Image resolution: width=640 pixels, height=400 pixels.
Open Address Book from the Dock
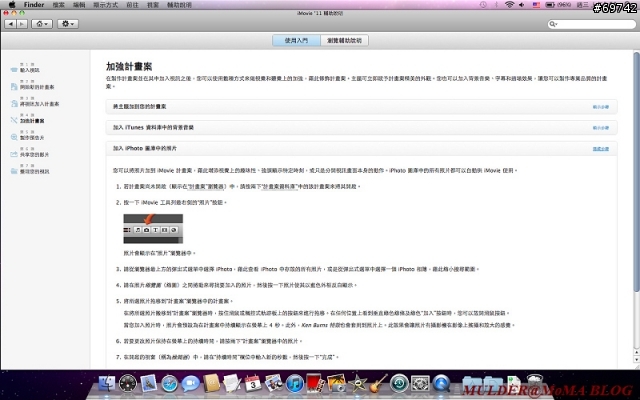[211, 383]
